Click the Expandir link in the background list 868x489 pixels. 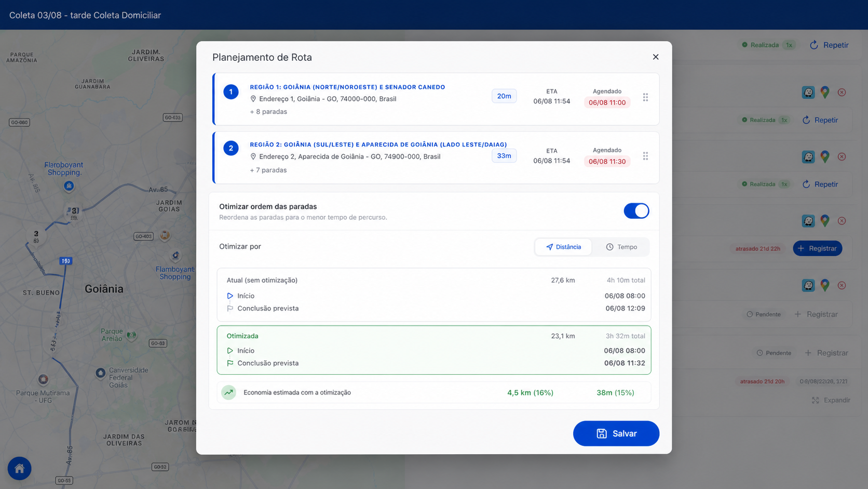pos(831,400)
